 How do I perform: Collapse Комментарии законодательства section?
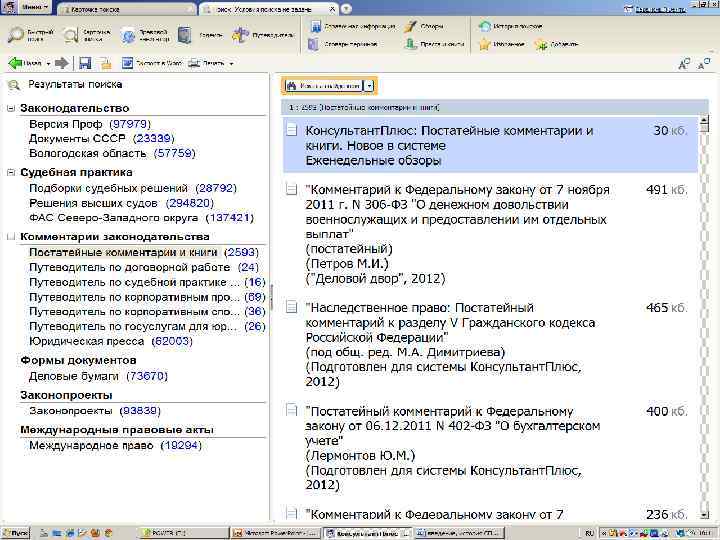coord(11,237)
